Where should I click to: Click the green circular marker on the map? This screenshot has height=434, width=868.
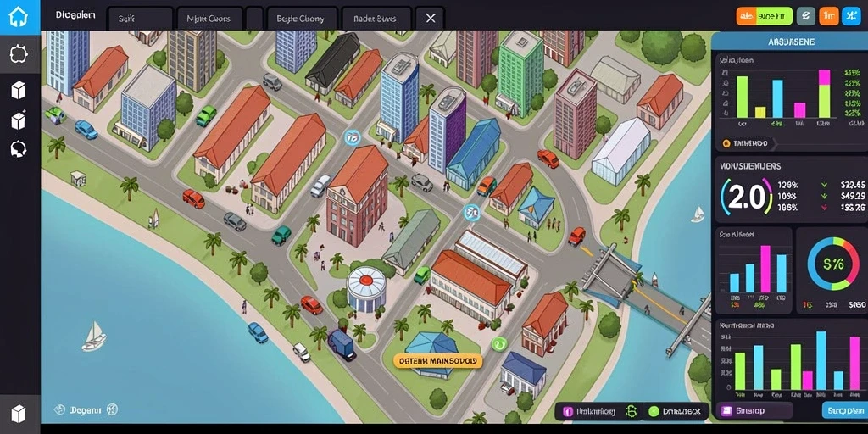tap(499, 344)
